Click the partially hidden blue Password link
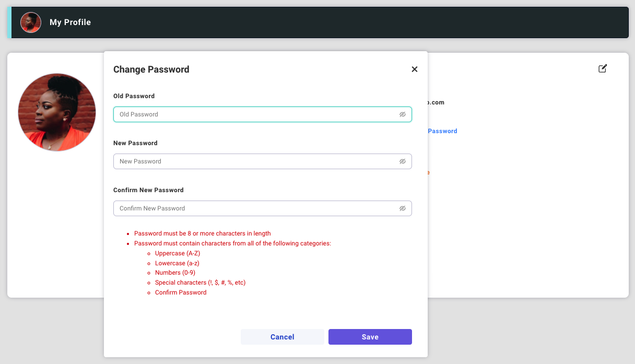 pos(442,131)
